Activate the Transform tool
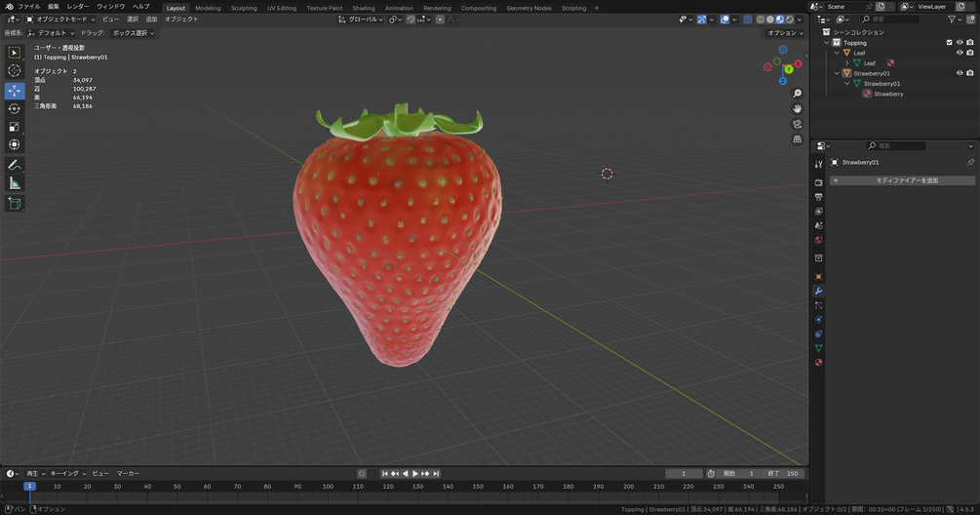Screen dimensions: 980x515 (x=15, y=145)
